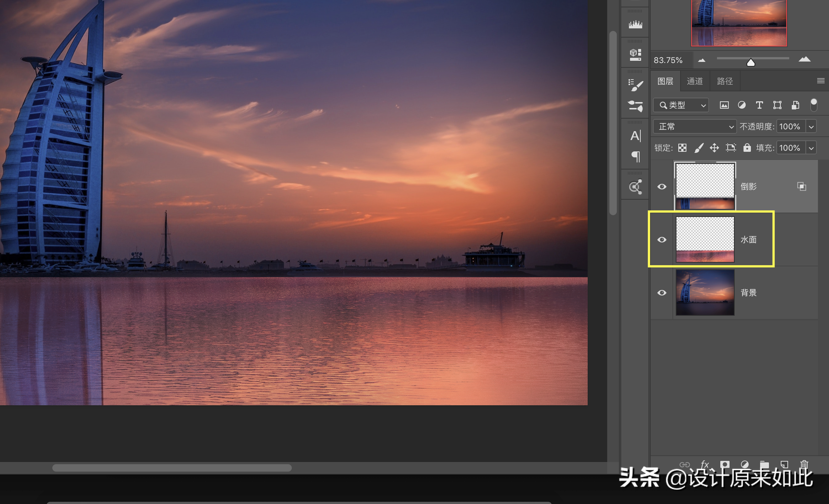Image resolution: width=829 pixels, height=504 pixels.
Task: Click the Navigator zoom slider handle
Action: pyautogui.click(x=751, y=63)
